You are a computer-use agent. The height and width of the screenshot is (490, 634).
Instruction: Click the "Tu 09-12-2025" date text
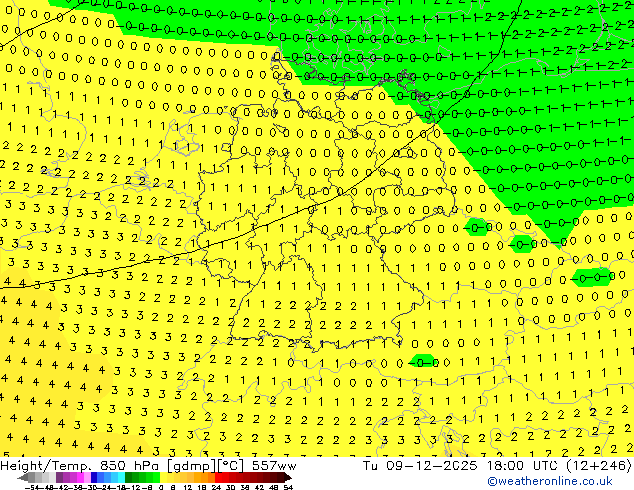tap(420, 465)
